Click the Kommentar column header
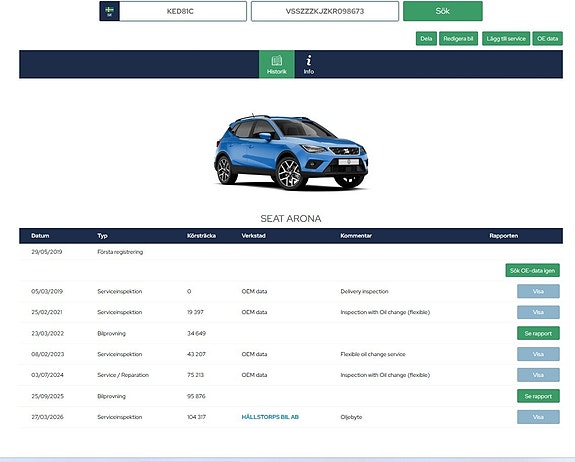The height and width of the screenshot is (462, 575). (356, 236)
